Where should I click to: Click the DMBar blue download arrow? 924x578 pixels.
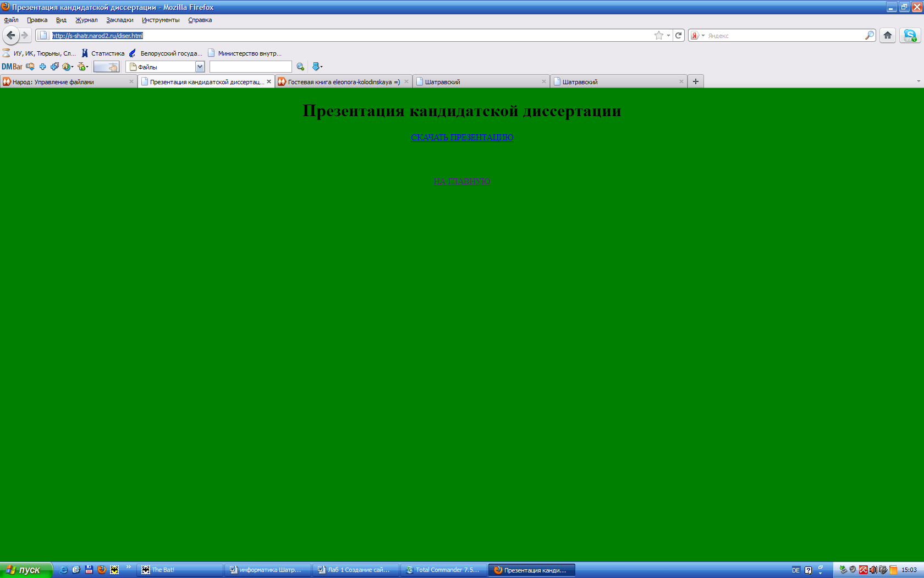[316, 67]
